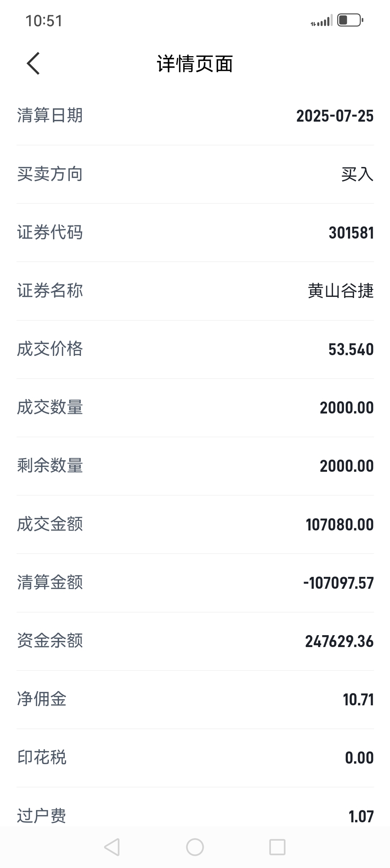
Task: Select the 印花税 0.00 row
Action: point(195,758)
